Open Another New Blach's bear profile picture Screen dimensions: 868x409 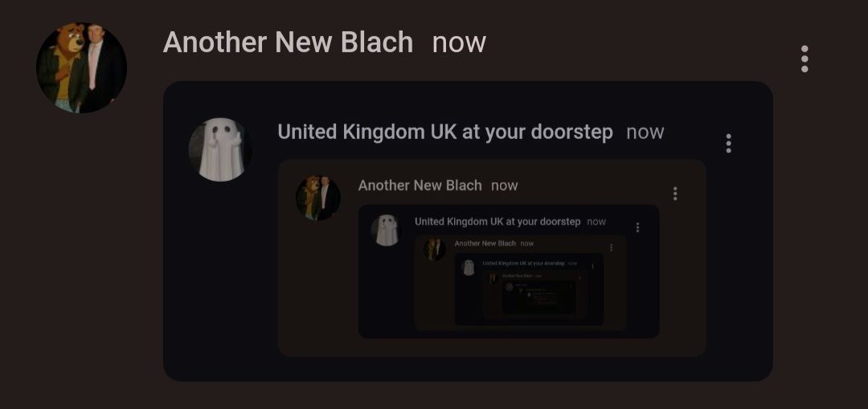coord(81,67)
